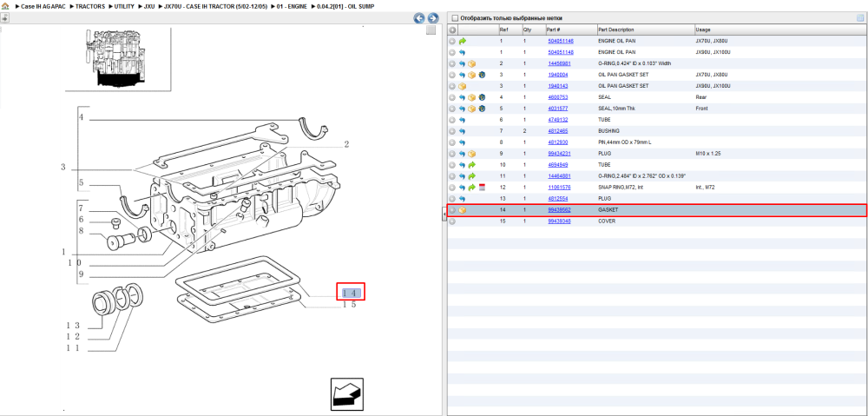Open part number 504051146 link
The height and width of the screenshot is (416, 868).
coord(560,41)
